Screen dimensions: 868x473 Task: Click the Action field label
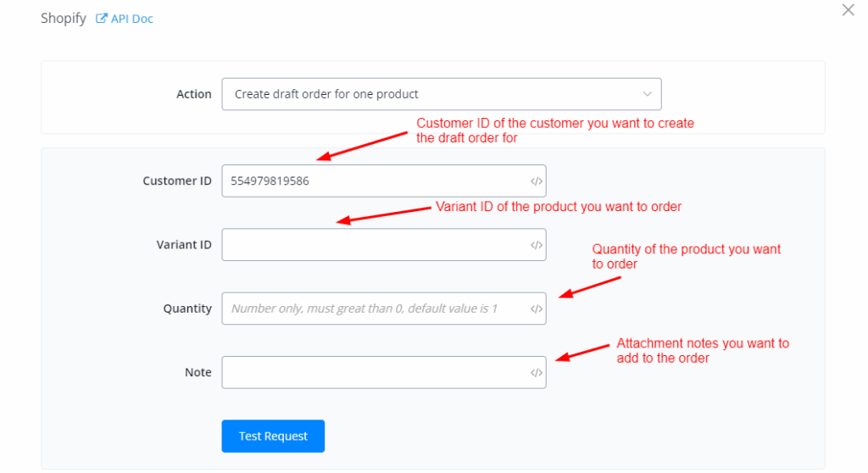(x=193, y=94)
